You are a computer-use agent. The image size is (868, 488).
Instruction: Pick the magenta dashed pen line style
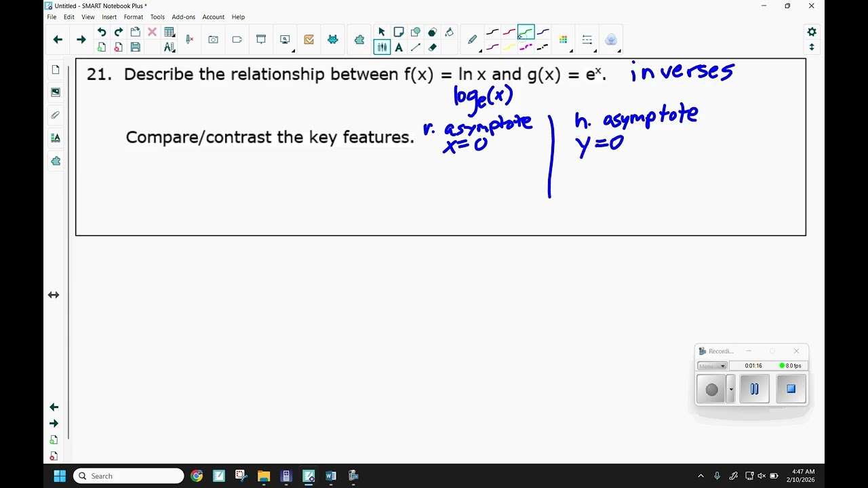click(526, 47)
